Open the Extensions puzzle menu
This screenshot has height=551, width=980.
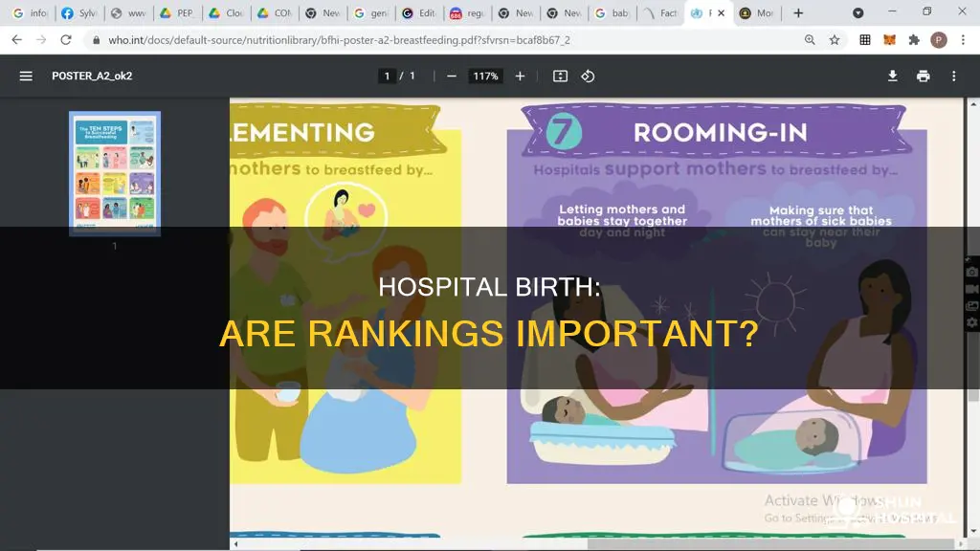pos(914,40)
